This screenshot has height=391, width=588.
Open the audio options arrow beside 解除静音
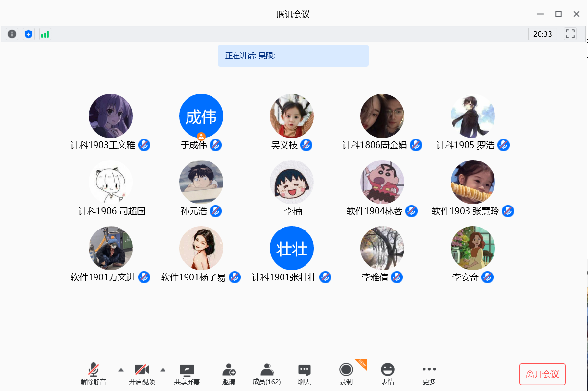120,370
